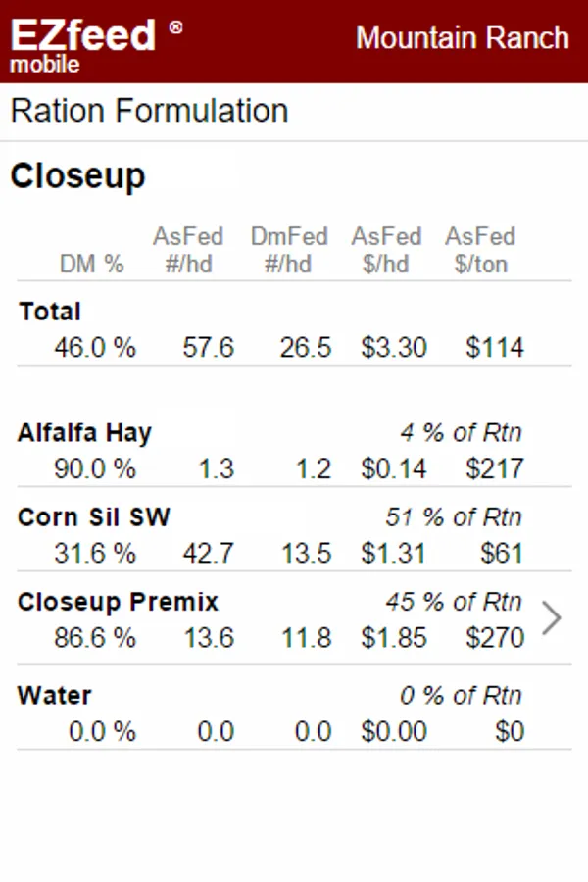The image size is (588, 882).
Task: Click the AsFed #/hd column header
Action: click(x=188, y=250)
